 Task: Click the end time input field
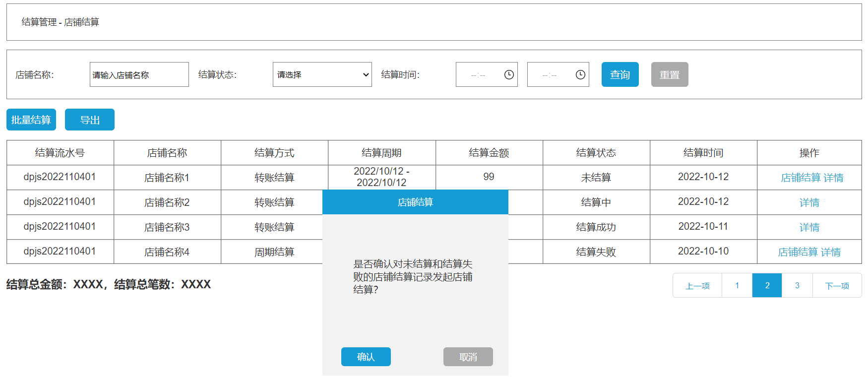coord(558,74)
